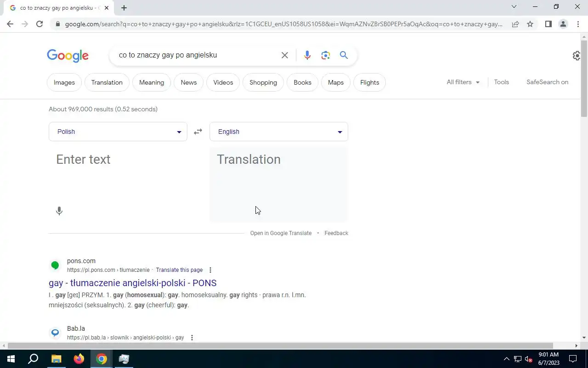Open Chrome three-dot menu
588x368 pixels.
pyautogui.click(x=578, y=24)
